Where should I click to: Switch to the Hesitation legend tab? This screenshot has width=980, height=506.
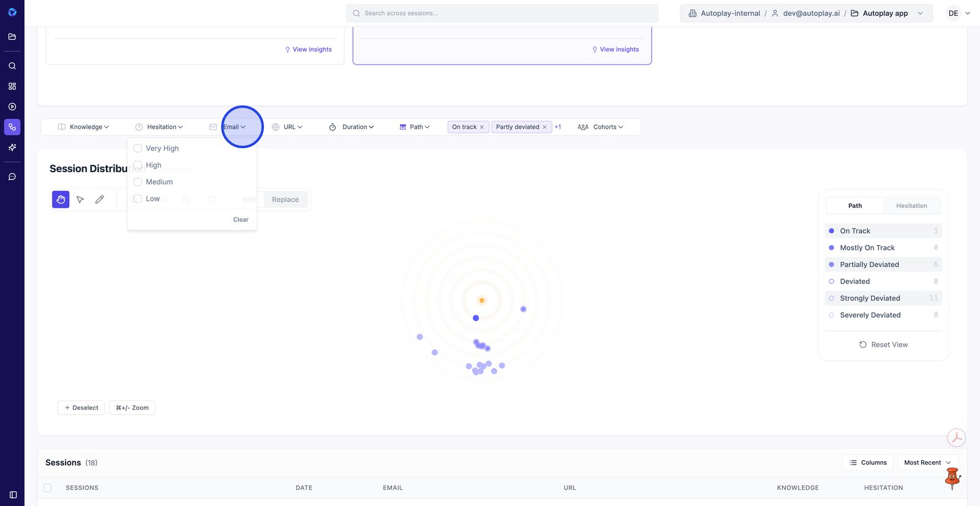(x=911, y=206)
